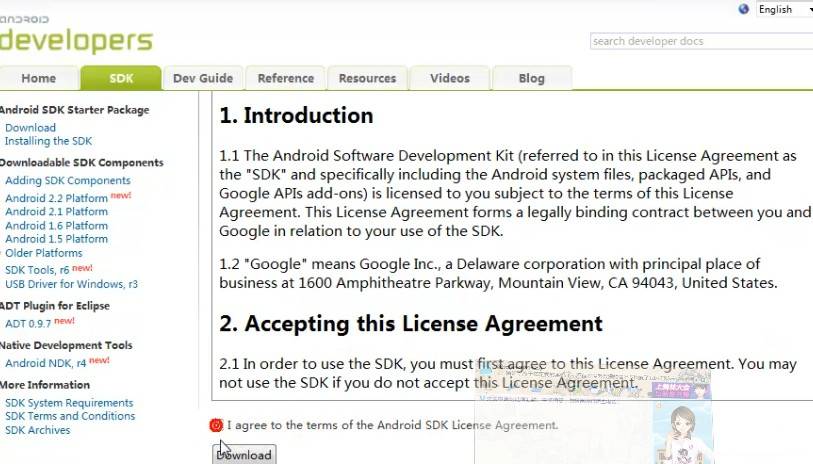
Task: Select the SDK tab
Action: (121, 78)
